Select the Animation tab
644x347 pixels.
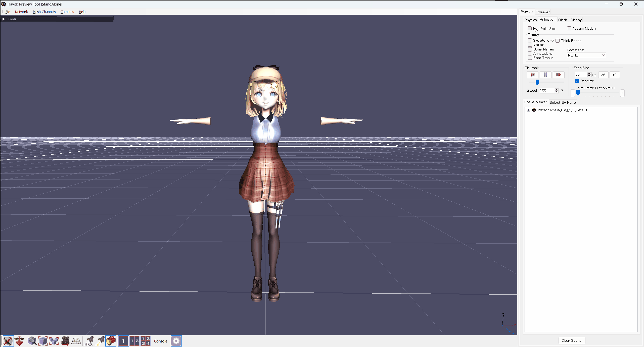tap(547, 19)
